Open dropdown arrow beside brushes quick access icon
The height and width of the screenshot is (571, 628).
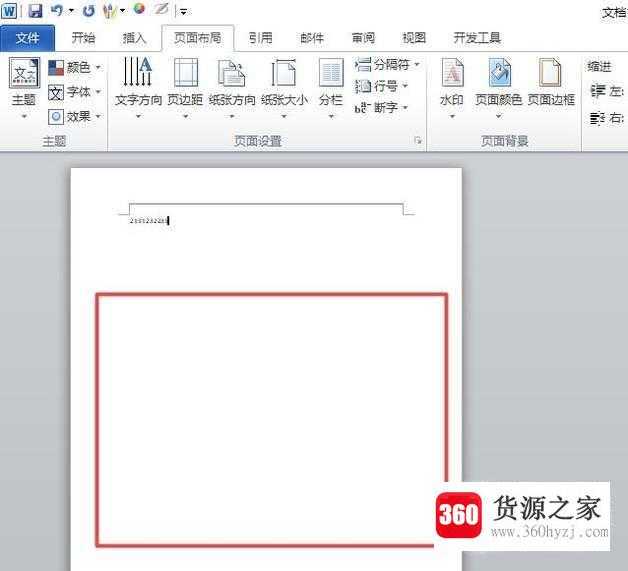pos(123,11)
